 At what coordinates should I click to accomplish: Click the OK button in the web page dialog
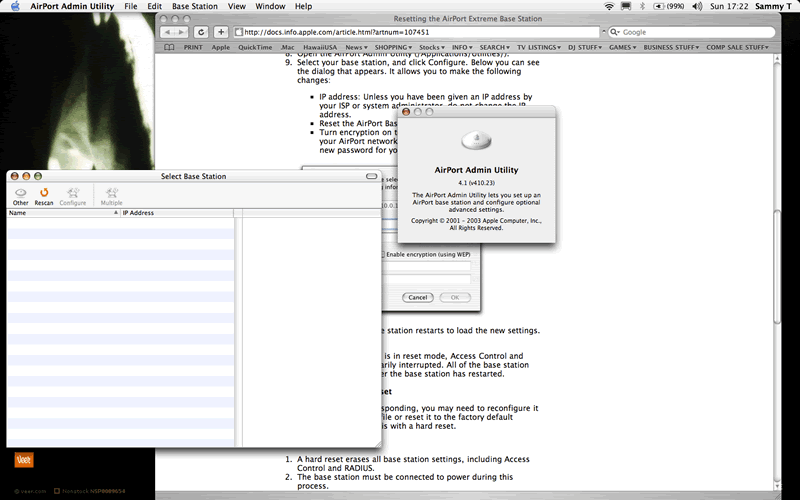pos(455,297)
